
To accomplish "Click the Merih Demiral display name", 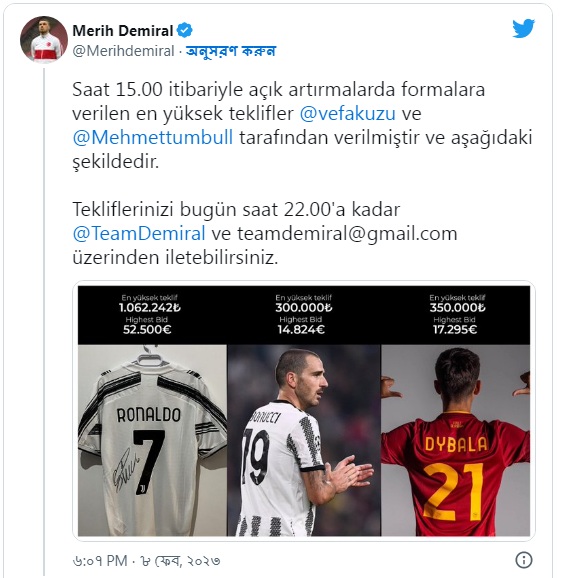I will pyautogui.click(x=123, y=31).
